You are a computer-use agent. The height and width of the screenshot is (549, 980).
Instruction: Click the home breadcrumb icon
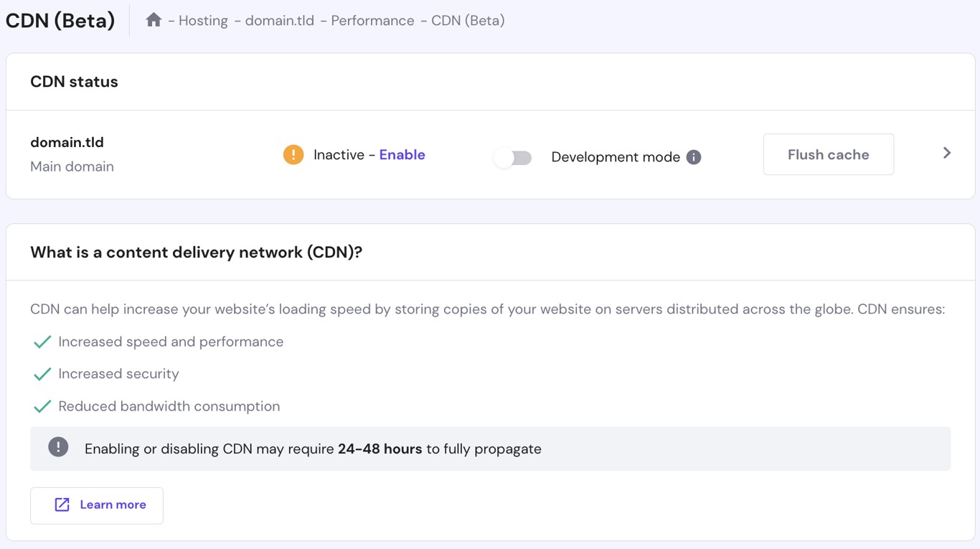tap(154, 20)
